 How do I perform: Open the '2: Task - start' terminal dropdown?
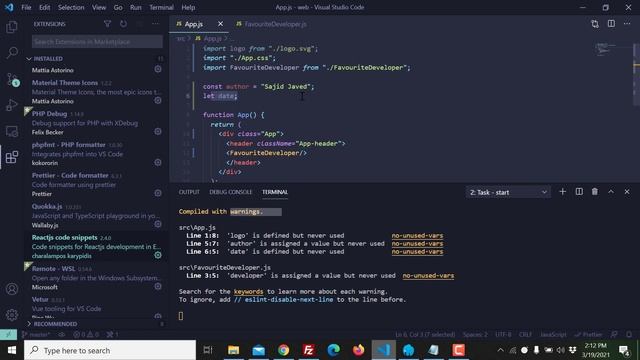(508, 192)
